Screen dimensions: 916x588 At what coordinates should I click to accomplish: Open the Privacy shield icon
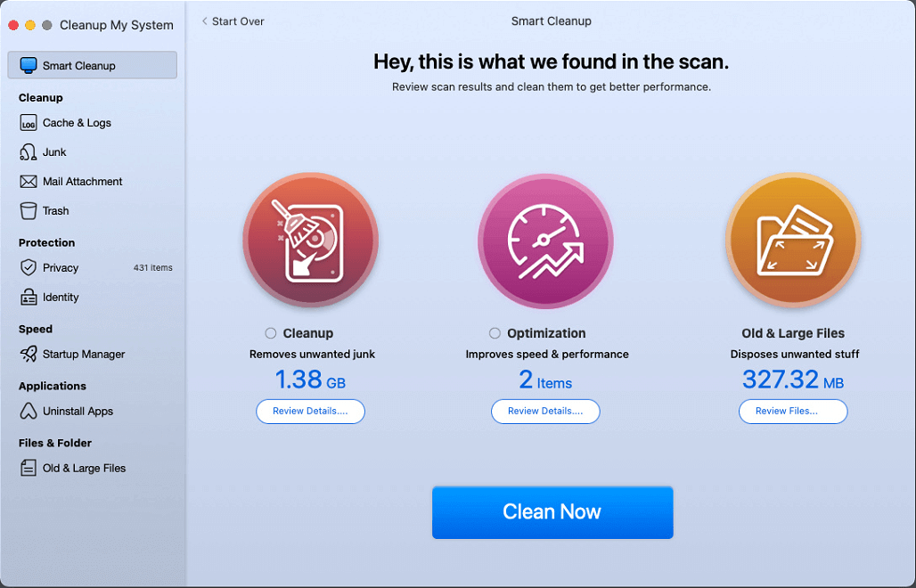click(x=28, y=268)
